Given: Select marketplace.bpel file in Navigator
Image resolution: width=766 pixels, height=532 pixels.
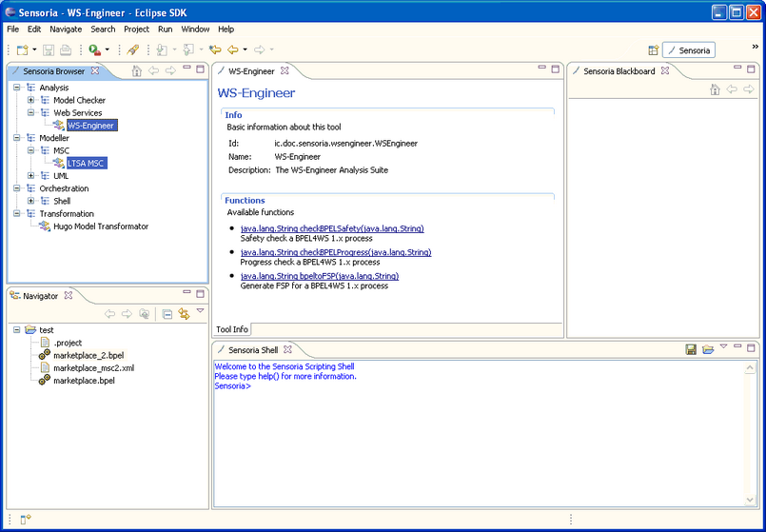Looking at the screenshot, I should pyautogui.click(x=84, y=381).
